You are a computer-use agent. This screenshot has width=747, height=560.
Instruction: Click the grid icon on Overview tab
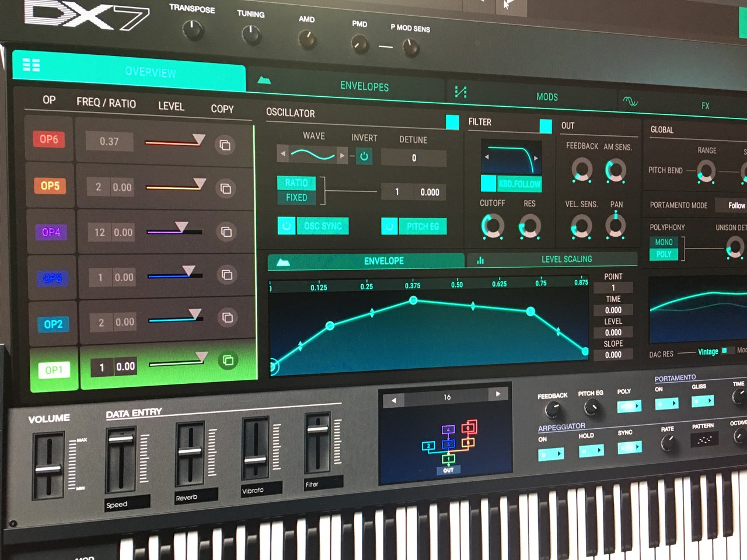31,65
